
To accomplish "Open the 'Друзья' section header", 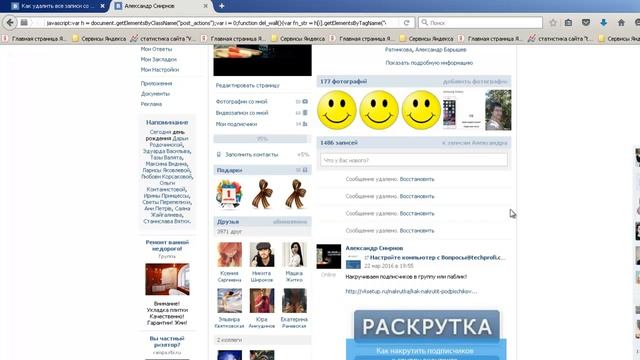I will (228, 222).
